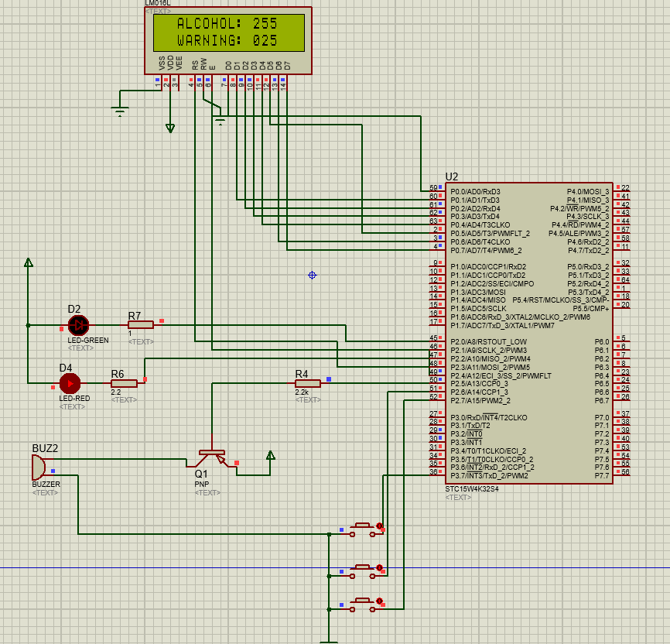Click the P2.5/A13/CCP0_3 pin label

[479, 384]
